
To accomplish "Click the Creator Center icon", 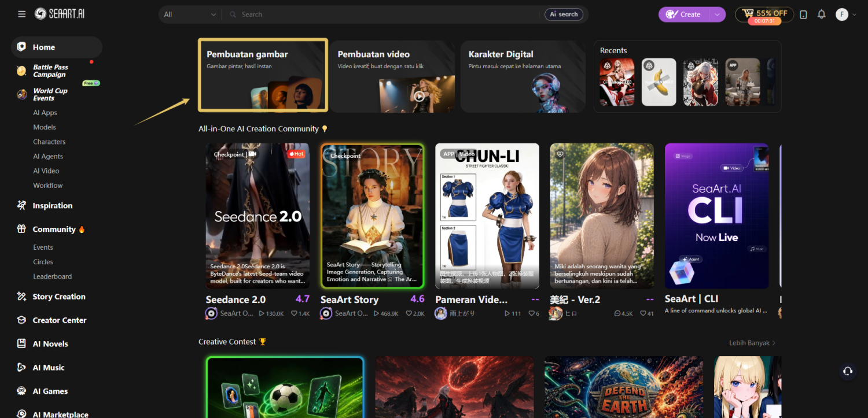I will 21,320.
